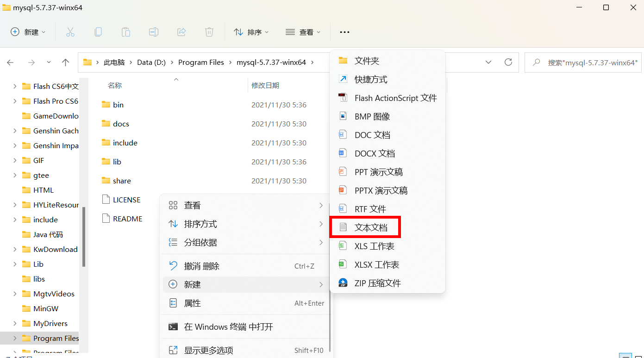Click 在 Windows 终端 中打开 menu entry

point(228,327)
